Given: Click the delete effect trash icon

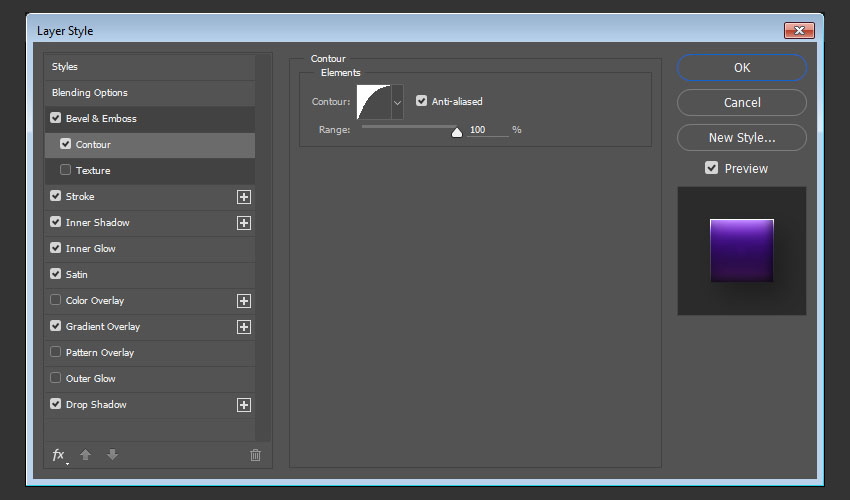Looking at the screenshot, I should pyautogui.click(x=255, y=455).
